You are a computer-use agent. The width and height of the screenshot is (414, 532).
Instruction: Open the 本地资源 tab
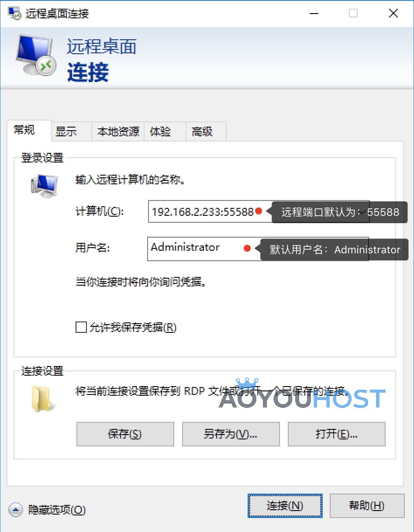pos(118,131)
